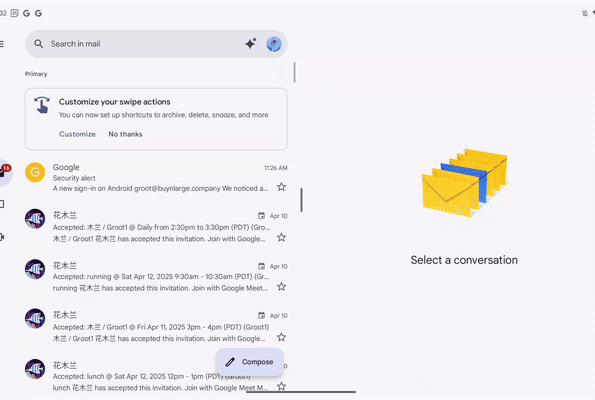Click the Customize swipe actions link
Image resolution: width=595 pixels, height=400 pixels.
tap(77, 134)
